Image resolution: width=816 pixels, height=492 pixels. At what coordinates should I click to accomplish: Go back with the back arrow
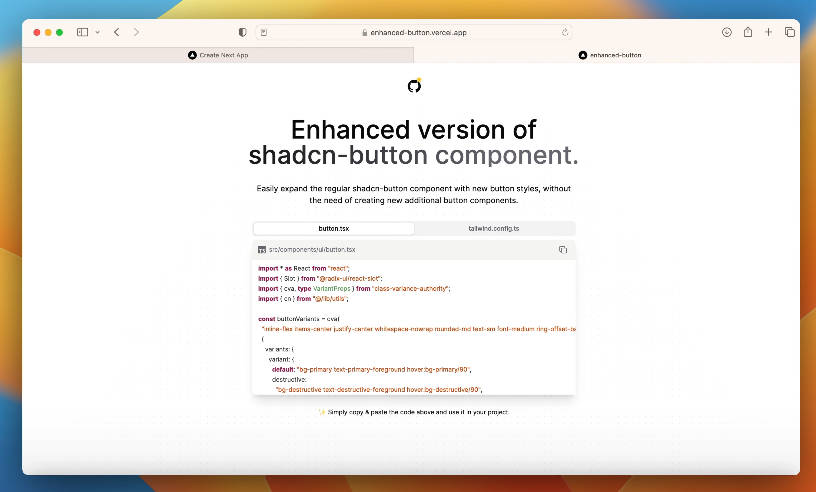click(117, 32)
